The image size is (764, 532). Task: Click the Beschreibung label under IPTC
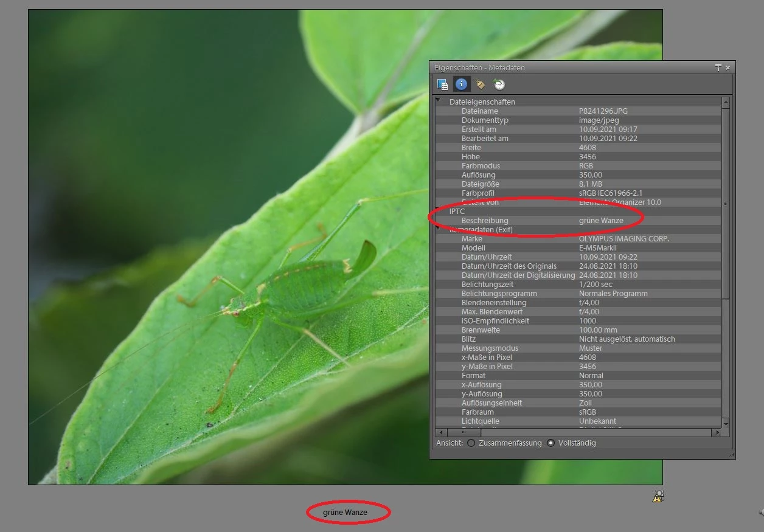pyautogui.click(x=485, y=220)
